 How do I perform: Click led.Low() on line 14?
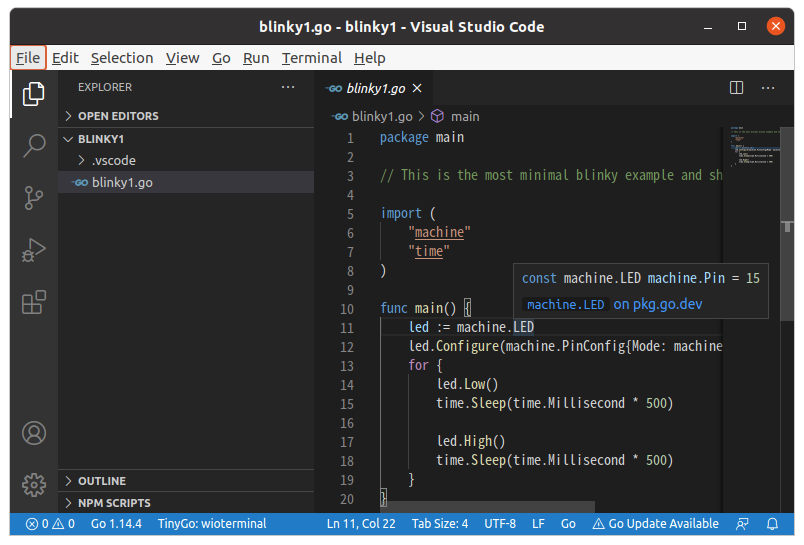click(467, 384)
